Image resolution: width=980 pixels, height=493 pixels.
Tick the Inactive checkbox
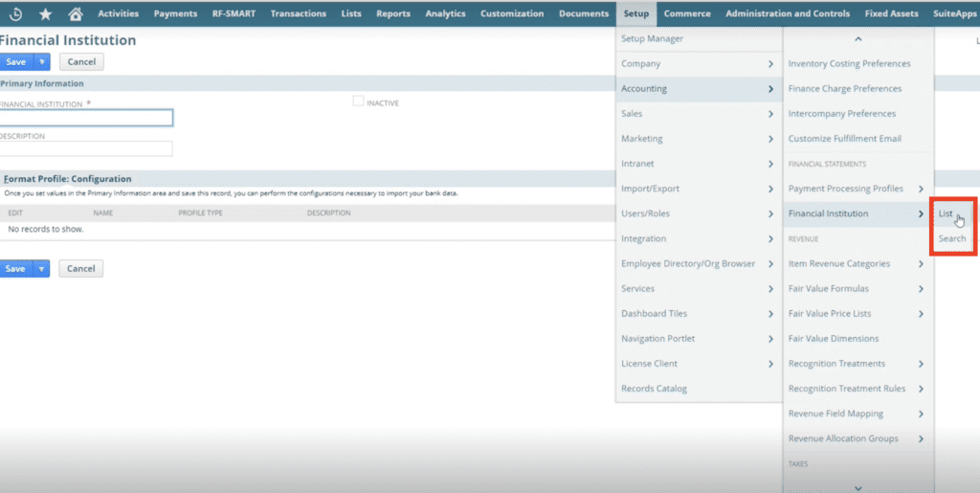[358, 101]
